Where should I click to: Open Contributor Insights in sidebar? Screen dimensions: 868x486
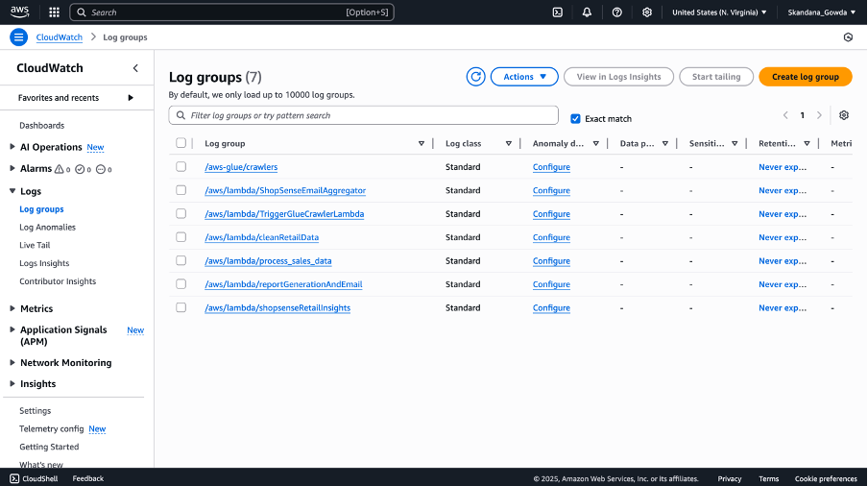pyautogui.click(x=58, y=281)
